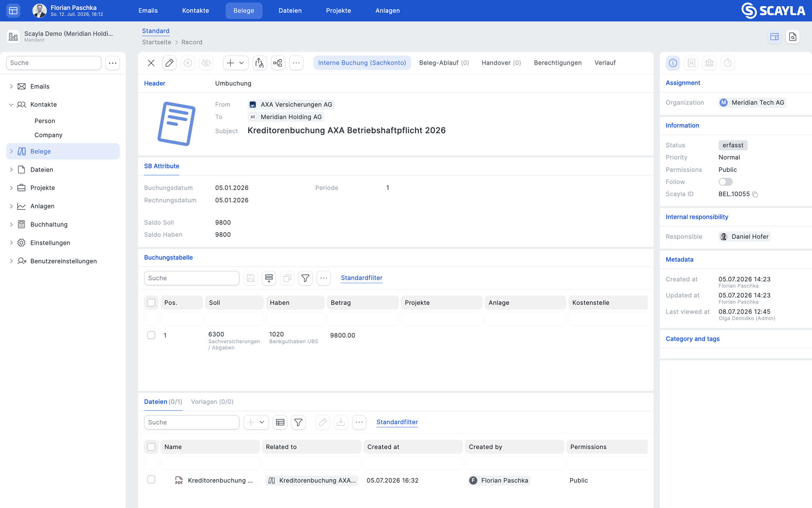Expand the Buchhaltung tree node chevron
This screenshot has width=812, height=508.
click(11, 224)
